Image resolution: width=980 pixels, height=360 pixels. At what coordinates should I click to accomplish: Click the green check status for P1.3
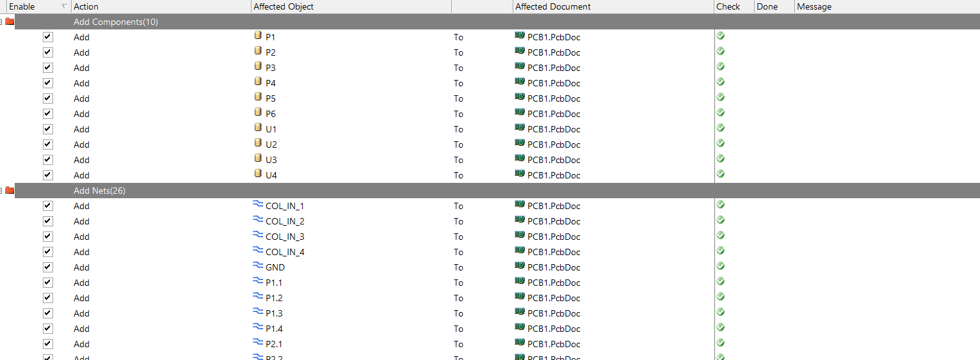pyautogui.click(x=720, y=313)
